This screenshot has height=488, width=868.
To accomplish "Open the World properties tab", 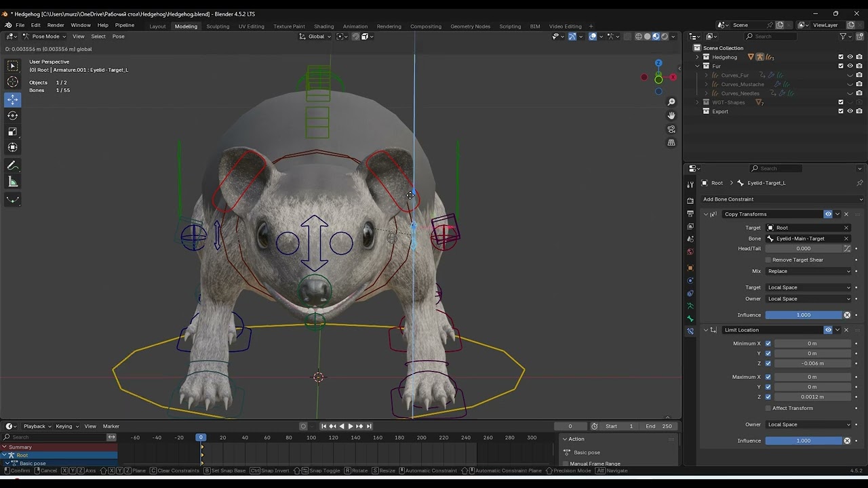I will click(x=690, y=252).
